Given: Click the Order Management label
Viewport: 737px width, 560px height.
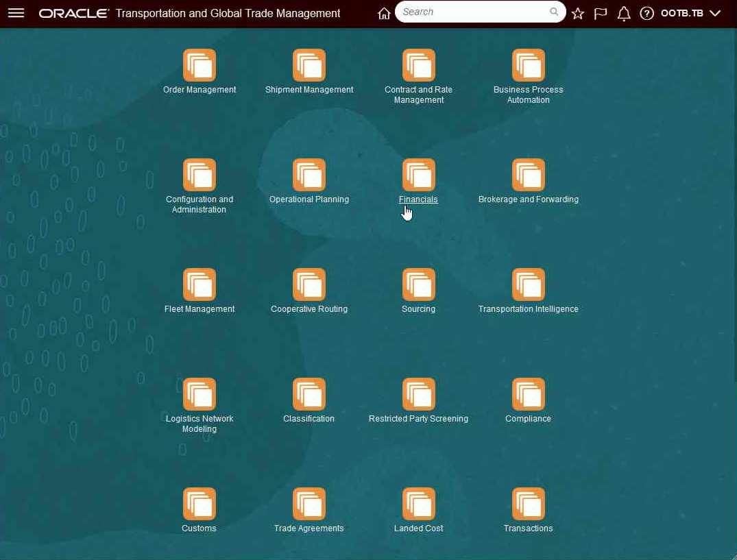Looking at the screenshot, I should [x=200, y=90].
